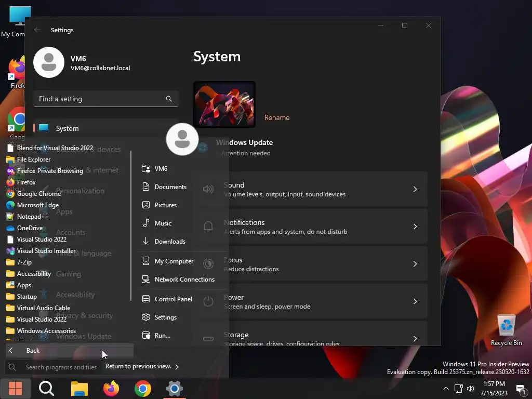
Task: Show hidden icons in the system tray
Action: pos(446,389)
